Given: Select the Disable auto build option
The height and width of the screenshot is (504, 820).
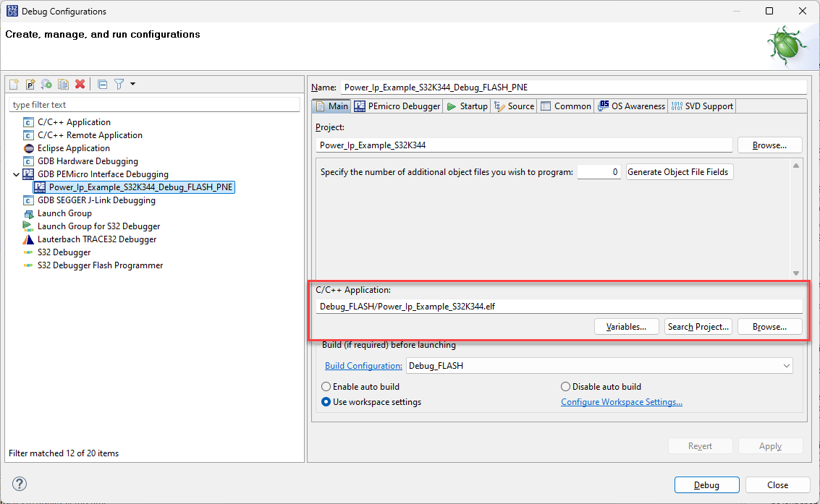Looking at the screenshot, I should click(565, 386).
